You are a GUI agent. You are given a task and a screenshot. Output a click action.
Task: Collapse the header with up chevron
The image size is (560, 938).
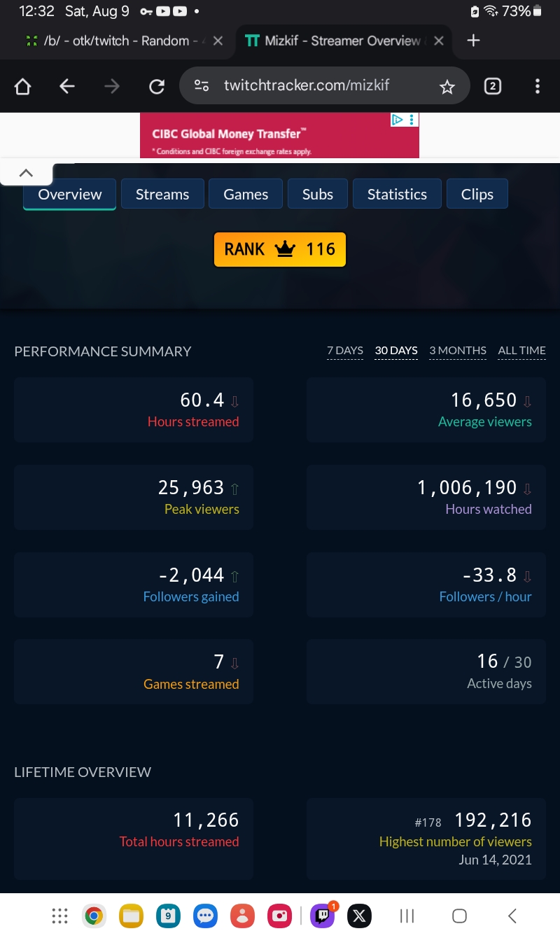coord(26,173)
